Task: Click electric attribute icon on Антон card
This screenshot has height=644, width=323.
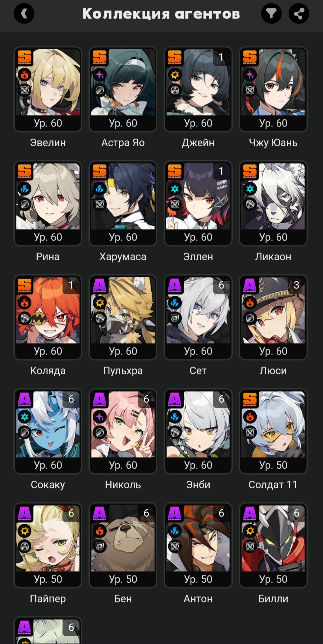Action: click(x=175, y=531)
